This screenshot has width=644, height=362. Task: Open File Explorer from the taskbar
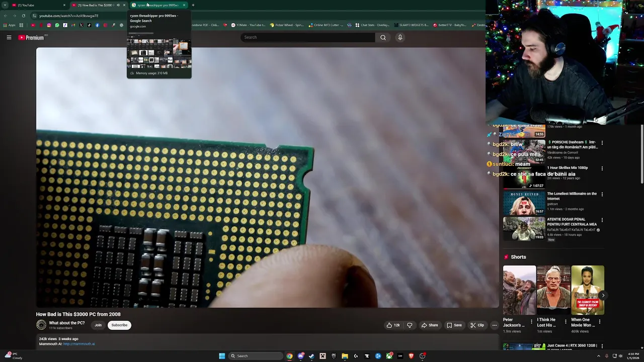(x=345, y=356)
